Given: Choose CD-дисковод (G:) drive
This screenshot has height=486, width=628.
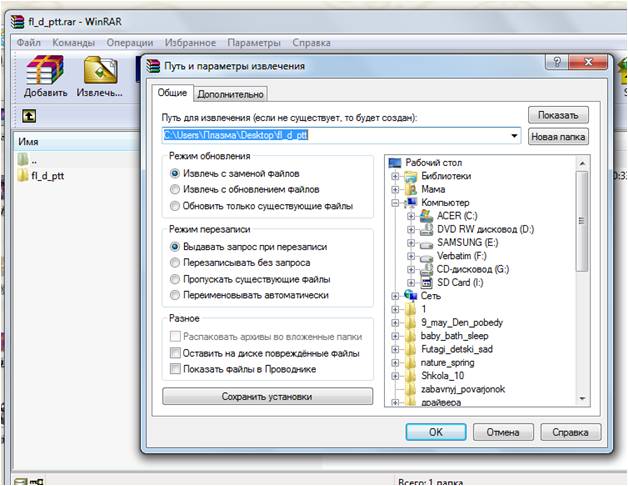Looking at the screenshot, I should pyautogui.click(x=473, y=269).
